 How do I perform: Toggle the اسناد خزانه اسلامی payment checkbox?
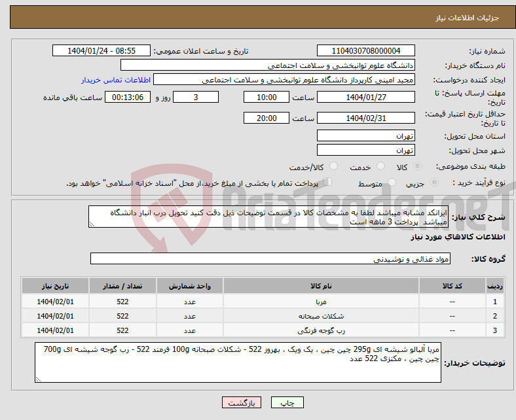click(328, 182)
